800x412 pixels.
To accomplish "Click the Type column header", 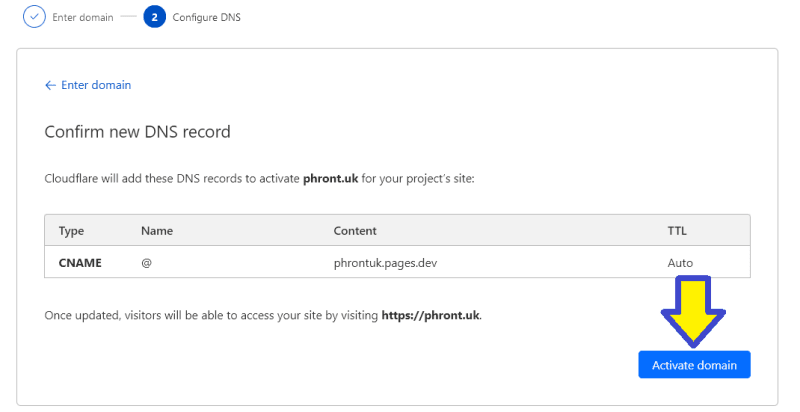I will pos(71,231).
